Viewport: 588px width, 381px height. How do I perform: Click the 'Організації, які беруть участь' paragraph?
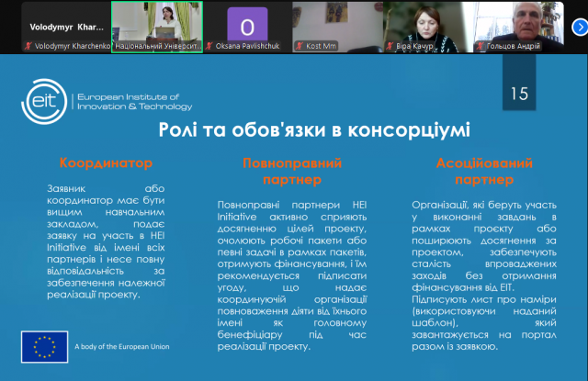coord(484,246)
